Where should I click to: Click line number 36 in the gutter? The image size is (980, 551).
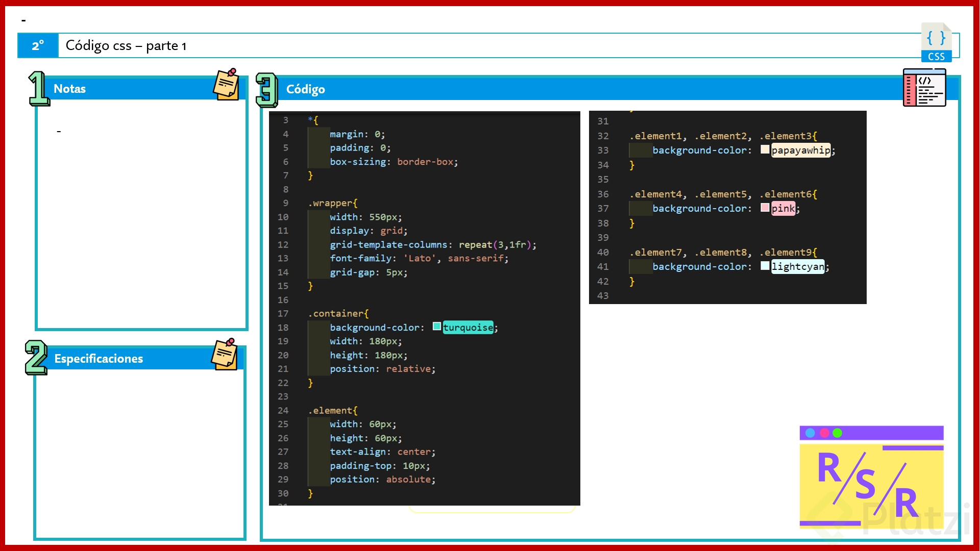603,194
